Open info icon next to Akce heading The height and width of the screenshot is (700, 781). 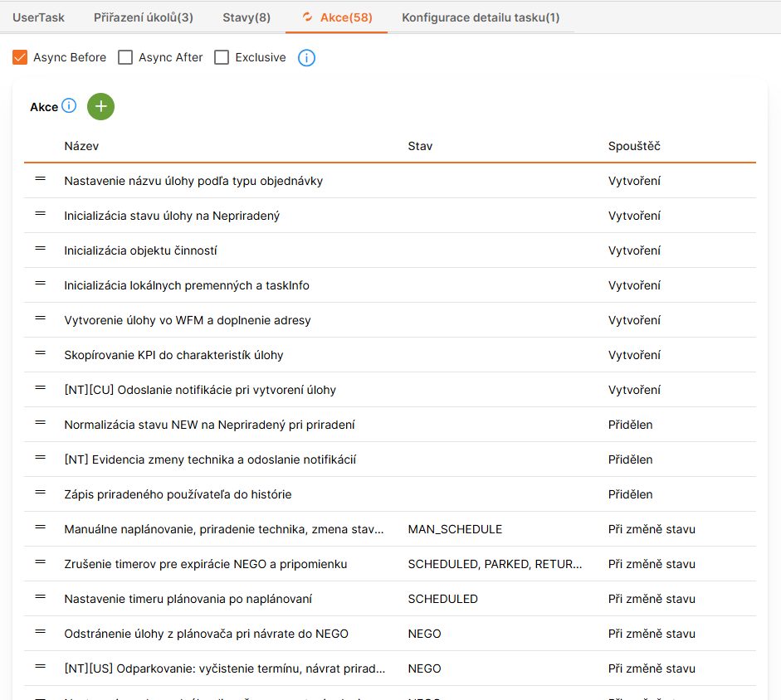click(x=69, y=105)
